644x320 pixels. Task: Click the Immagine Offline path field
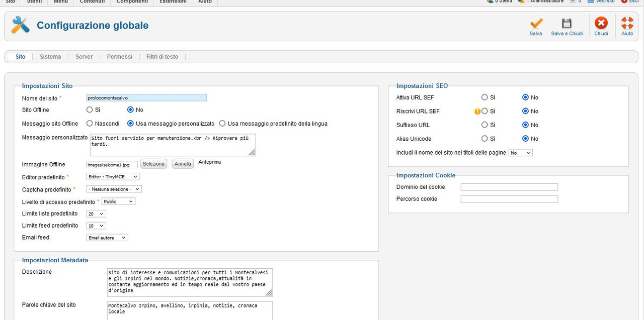[112, 164]
